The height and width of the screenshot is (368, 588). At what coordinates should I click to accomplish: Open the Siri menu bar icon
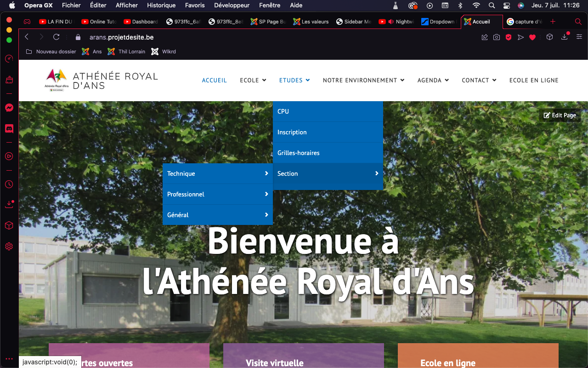click(x=520, y=6)
